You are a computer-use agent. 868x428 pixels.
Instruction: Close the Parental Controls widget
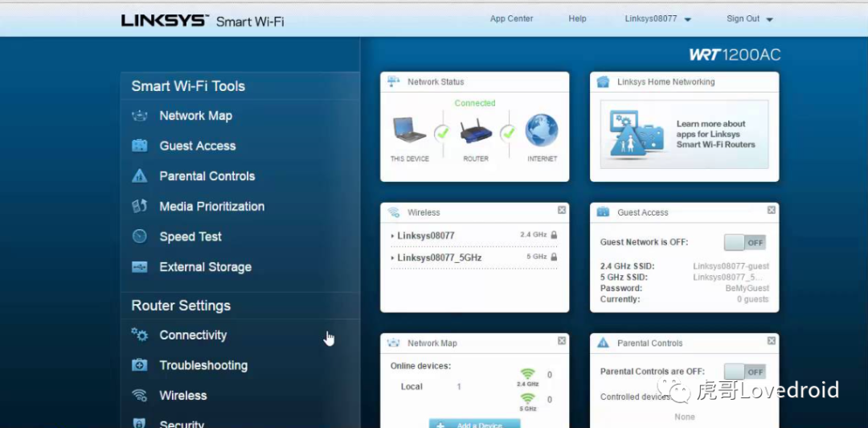771,341
